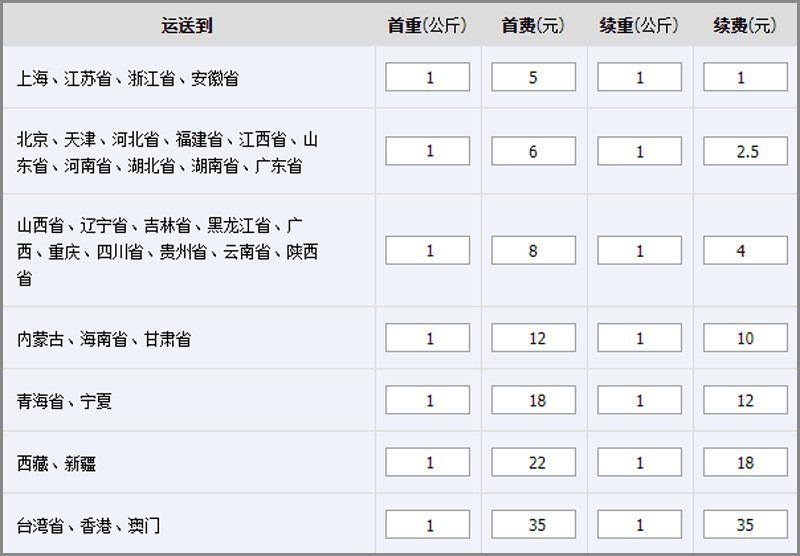Click additional weight field for 青海省 row

(x=640, y=400)
